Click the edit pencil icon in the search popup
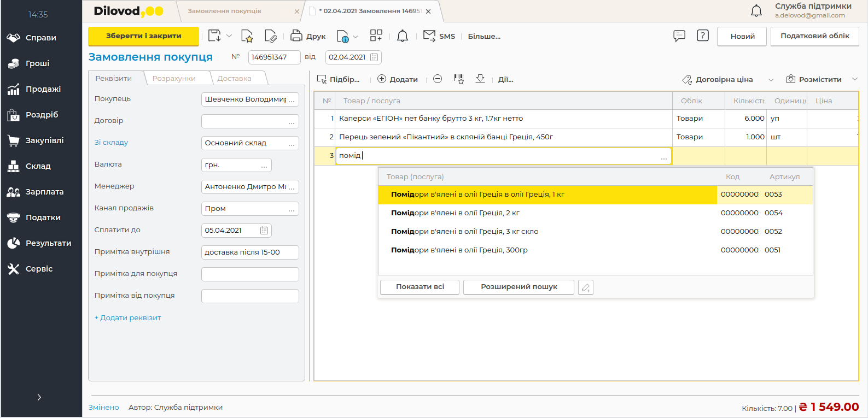This screenshot has width=868, height=418. [585, 287]
